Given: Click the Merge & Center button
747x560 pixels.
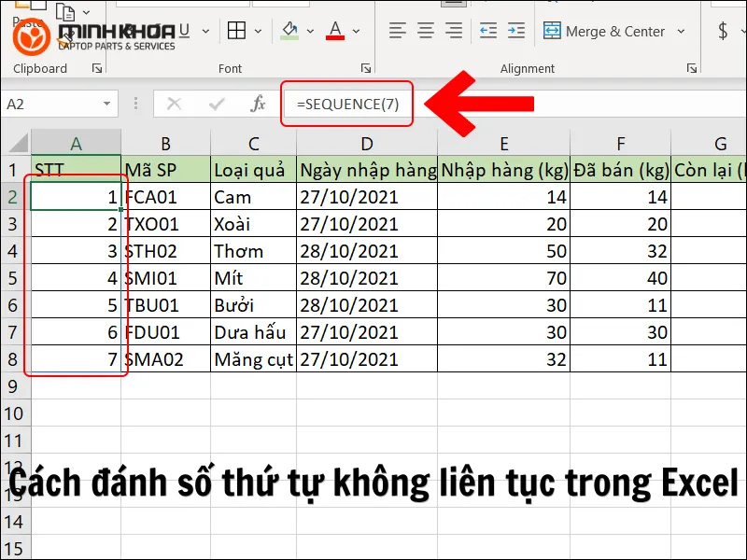Looking at the screenshot, I should (x=604, y=32).
